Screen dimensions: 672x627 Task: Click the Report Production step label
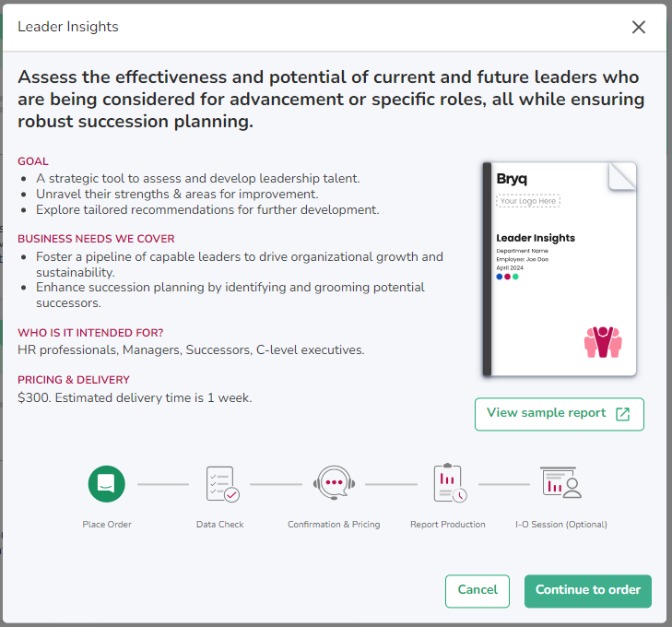coord(448,525)
